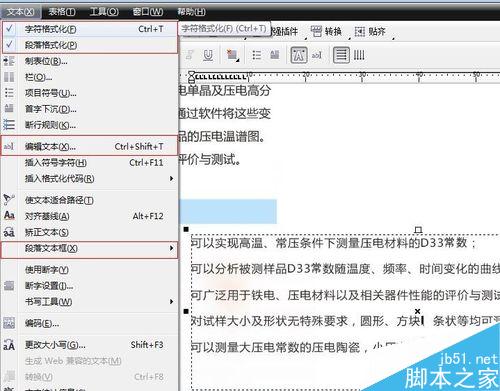Image resolution: width=500 pixels, height=391 pixels.
Task: Click the 首字下沉(D)... drop cap icon
Action: click(x=9, y=109)
